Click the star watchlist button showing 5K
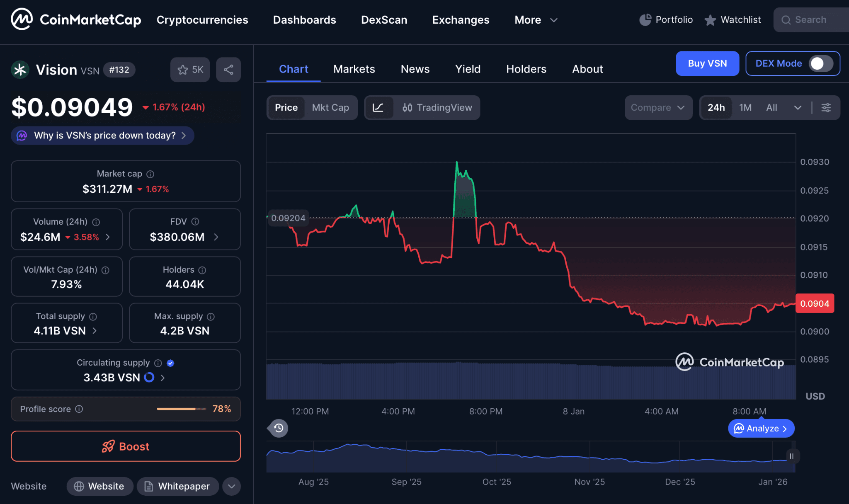The height and width of the screenshot is (504, 849). [x=190, y=70]
